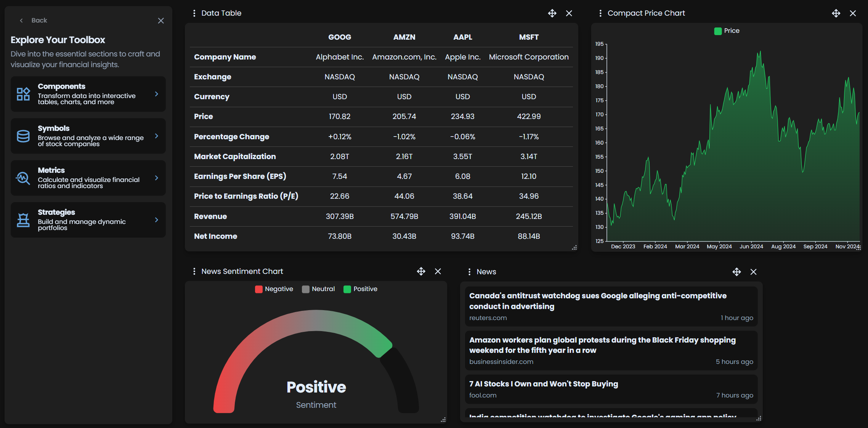Open the Components toolbox section
The width and height of the screenshot is (868, 428).
[x=88, y=94]
